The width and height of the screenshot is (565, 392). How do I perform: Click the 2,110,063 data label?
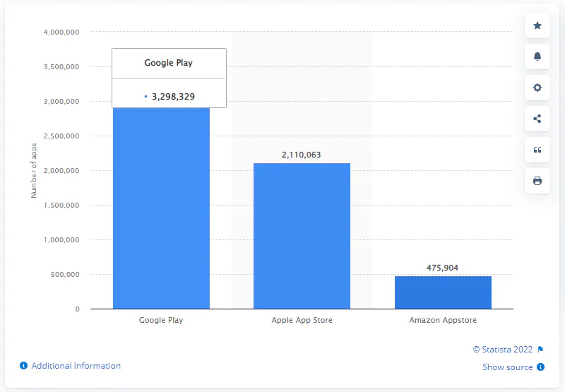[302, 155]
